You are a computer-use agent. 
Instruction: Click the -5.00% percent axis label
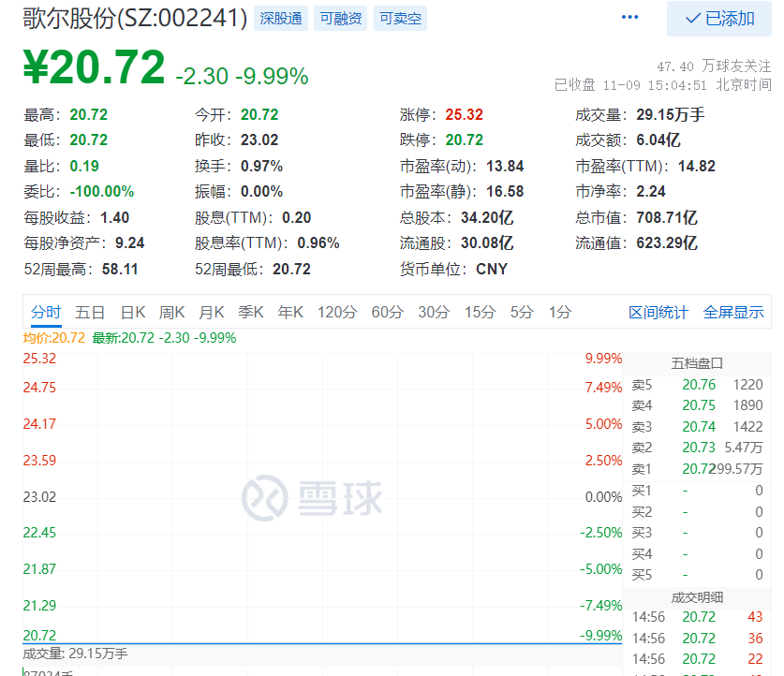[601, 569]
